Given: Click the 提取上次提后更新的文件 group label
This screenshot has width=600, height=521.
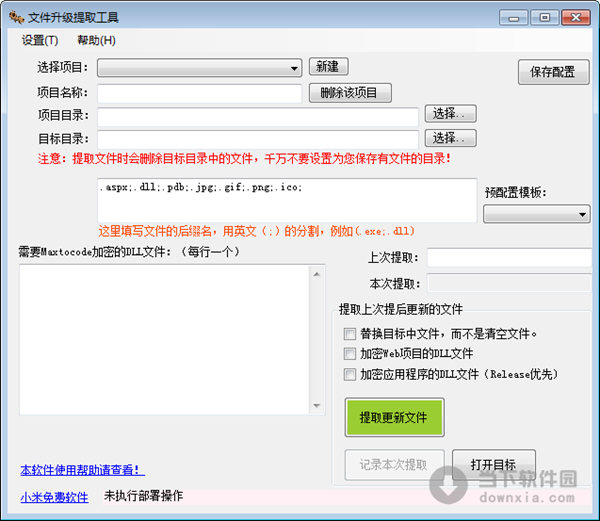Looking at the screenshot, I should pos(401,309).
